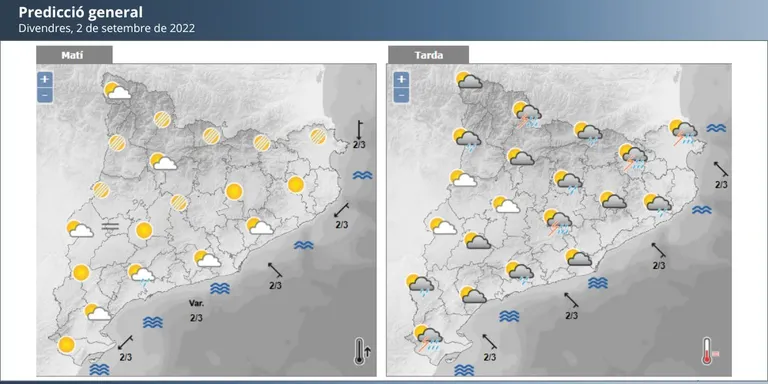Zoom out on the Tarda map
Viewport: 768px width, 384px height.
coord(401,95)
